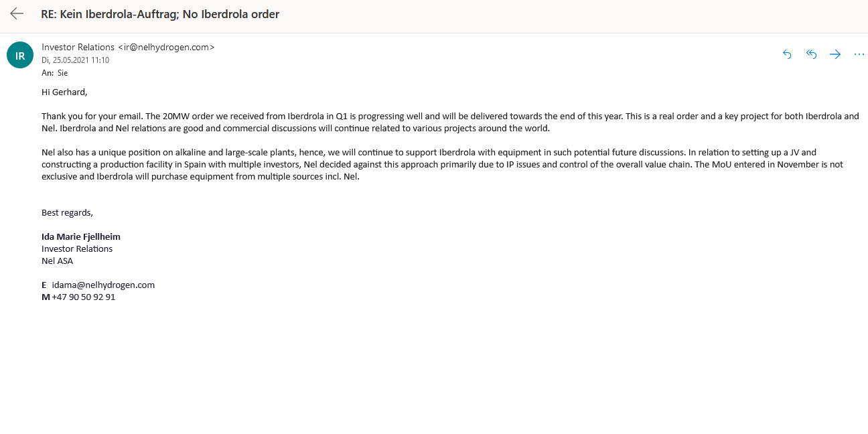Click the bold name Ida Marie Fjellheim
This screenshot has height=434, width=868.
pos(81,236)
